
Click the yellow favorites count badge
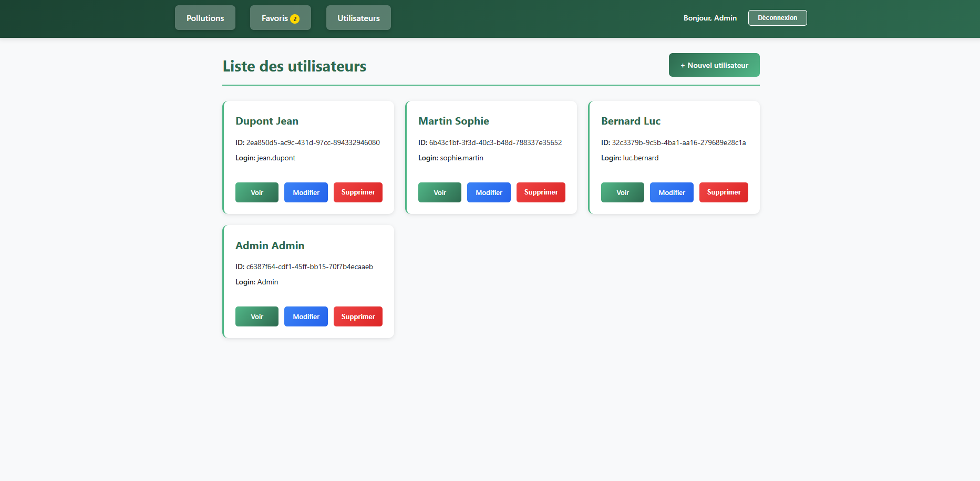[295, 19]
